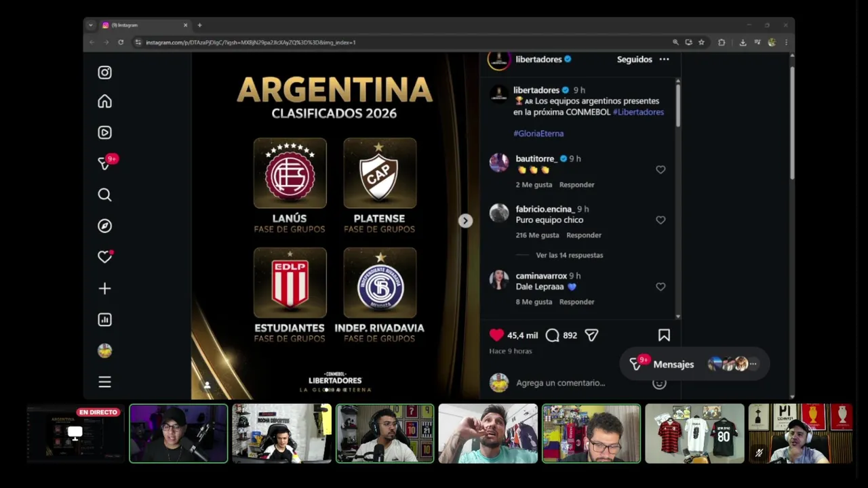Image resolution: width=868 pixels, height=488 pixels.
Task: Close the Instagram browser tab
Action: 185,25
